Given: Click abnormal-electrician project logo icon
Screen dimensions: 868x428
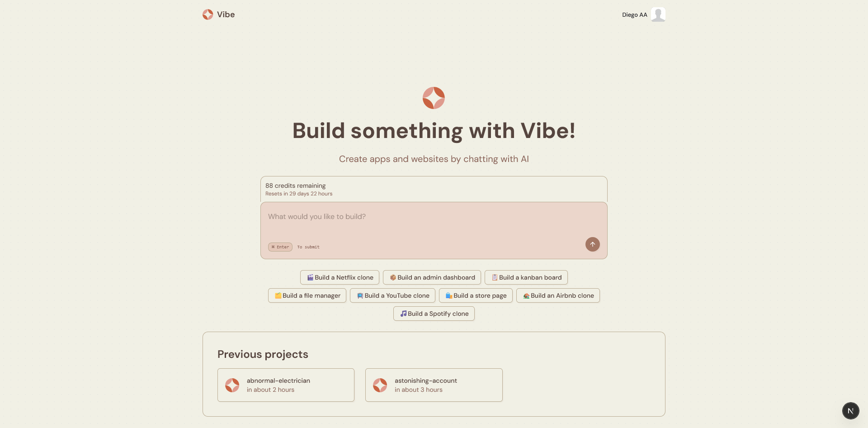Looking at the screenshot, I should [x=232, y=385].
